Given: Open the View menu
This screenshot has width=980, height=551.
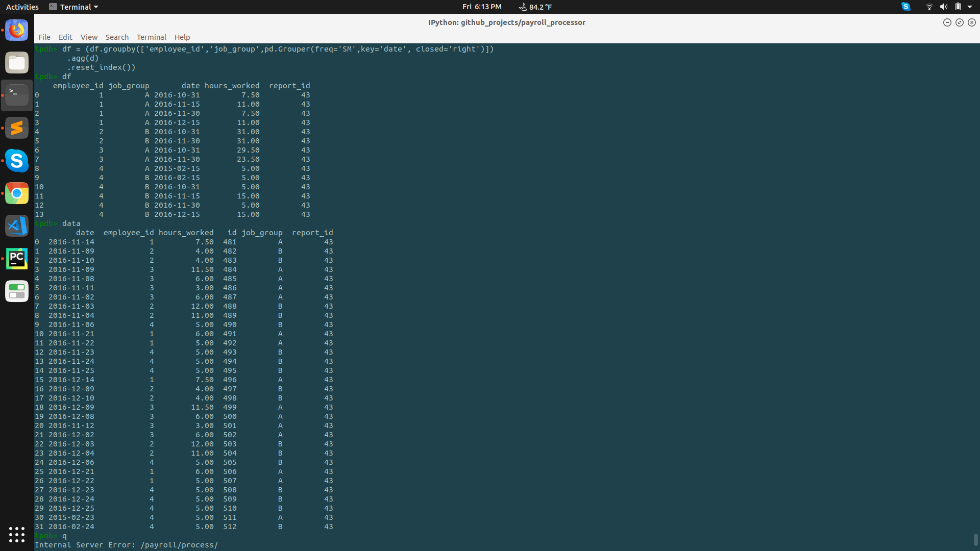Looking at the screenshot, I should pyautogui.click(x=89, y=37).
